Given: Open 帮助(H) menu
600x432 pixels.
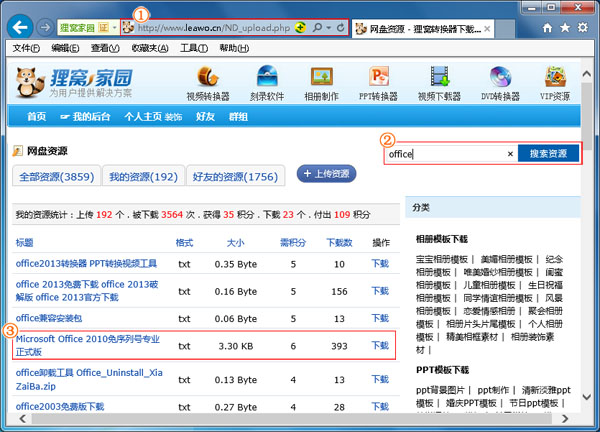Looking at the screenshot, I should pyautogui.click(x=234, y=48).
